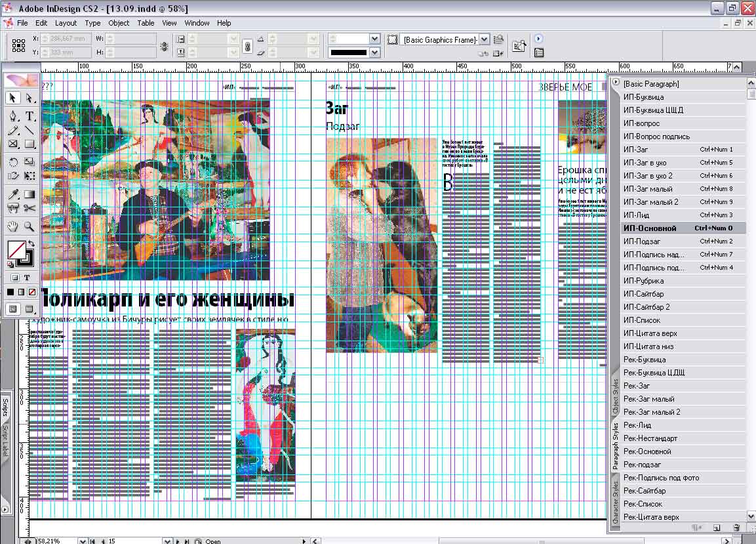Apply ИП-Основной paragraph style

pyautogui.click(x=683, y=228)
